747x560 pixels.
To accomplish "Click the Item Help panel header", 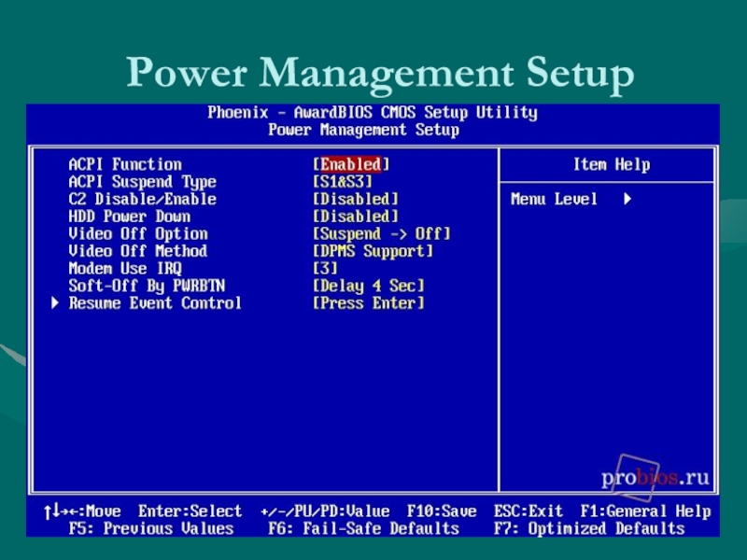I will [x=612, y=165].
